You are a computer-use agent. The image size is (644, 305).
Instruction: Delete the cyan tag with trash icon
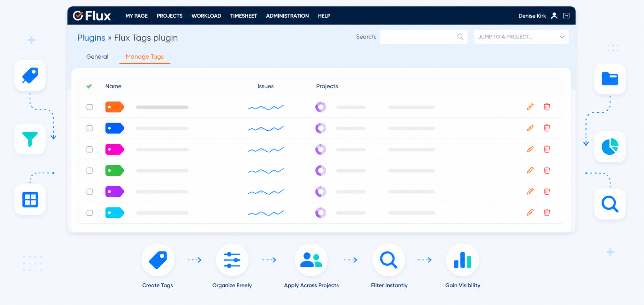click(x=547, y=212)
